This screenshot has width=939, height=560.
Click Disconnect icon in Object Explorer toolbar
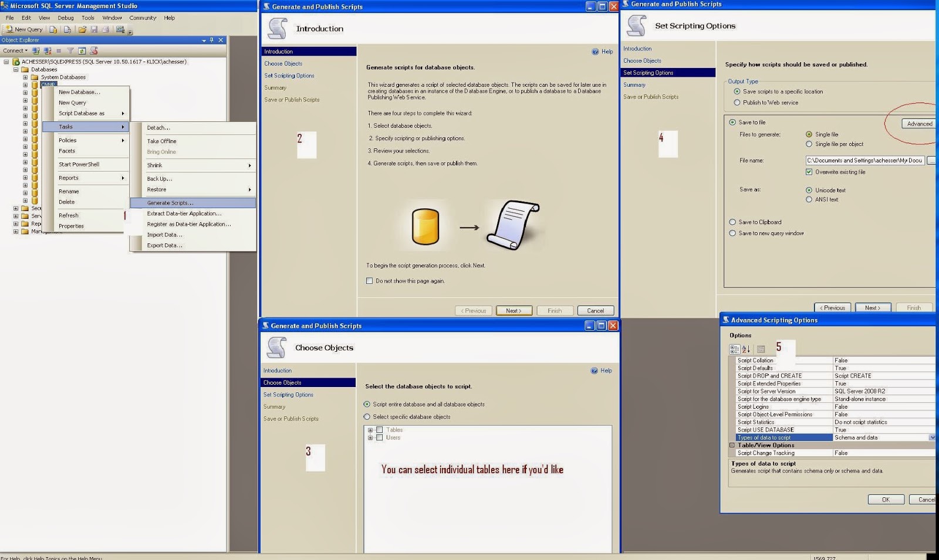[x=48, y=51]
